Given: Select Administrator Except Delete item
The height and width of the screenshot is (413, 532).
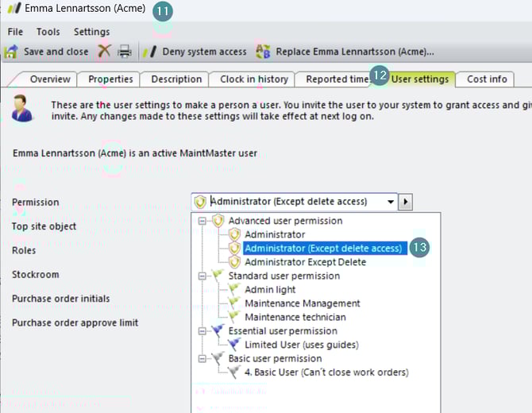Looking at the screenshot, I should 306,262.
